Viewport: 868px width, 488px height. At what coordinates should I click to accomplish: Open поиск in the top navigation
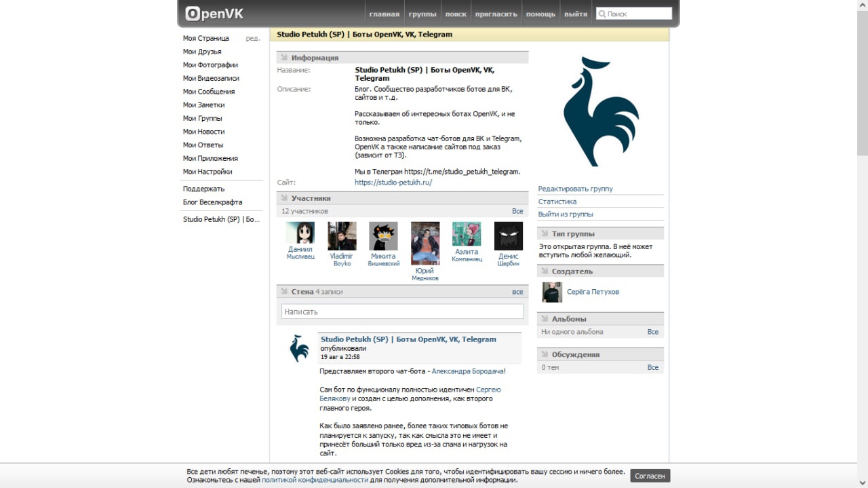point(456,14)
